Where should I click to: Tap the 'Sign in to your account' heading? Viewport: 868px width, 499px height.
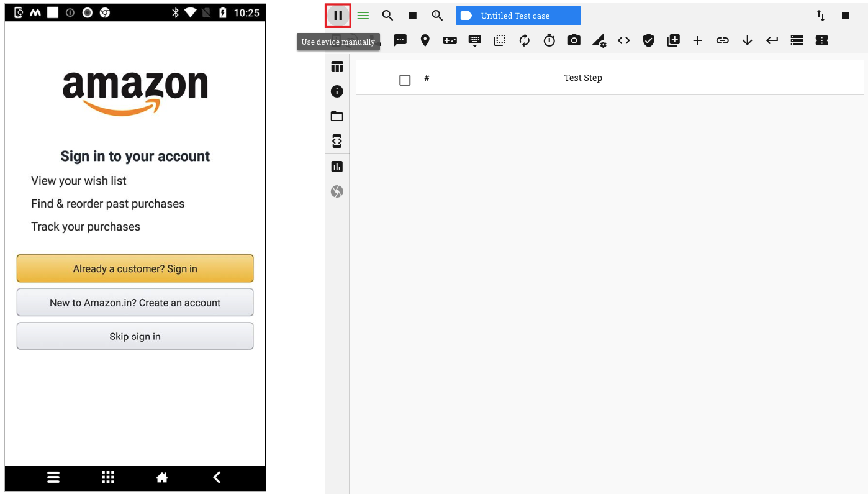[135, 157]
